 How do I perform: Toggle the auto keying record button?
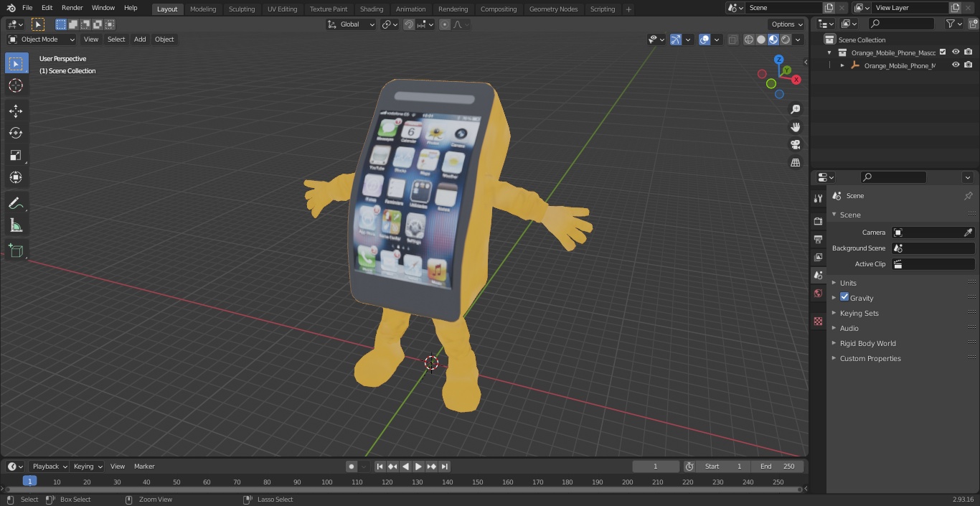pos(352,467)
